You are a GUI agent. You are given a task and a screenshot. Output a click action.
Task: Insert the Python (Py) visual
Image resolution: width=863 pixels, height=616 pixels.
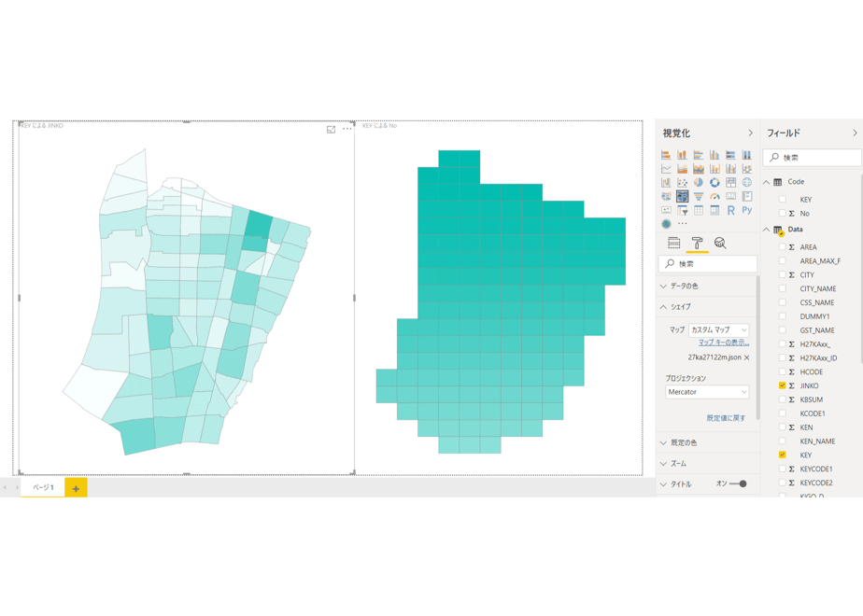(x=747, y=210)
